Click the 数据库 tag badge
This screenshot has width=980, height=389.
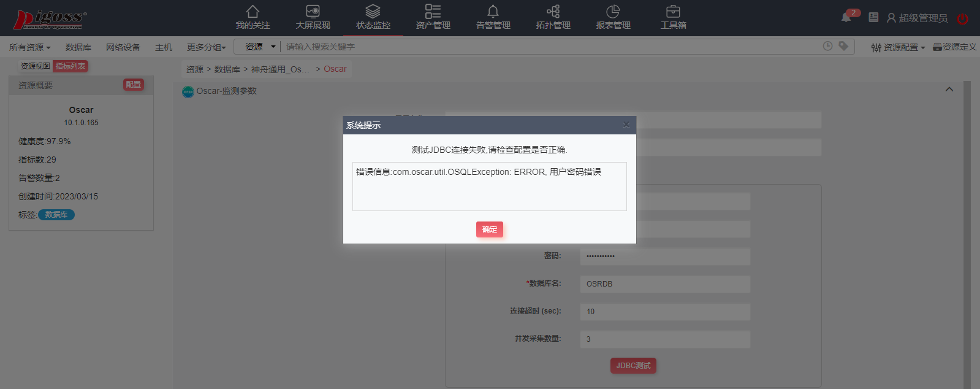pyautogui.click(x=56, y=215)
